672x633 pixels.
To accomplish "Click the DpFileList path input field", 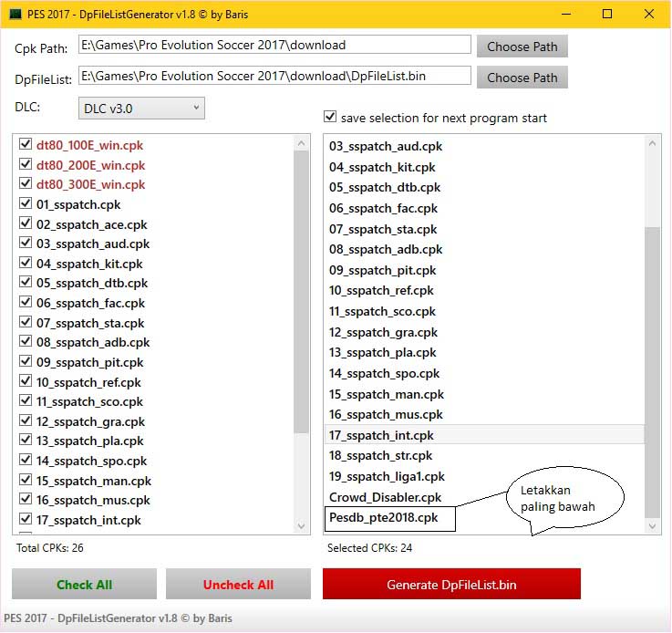I will (274, 76).
